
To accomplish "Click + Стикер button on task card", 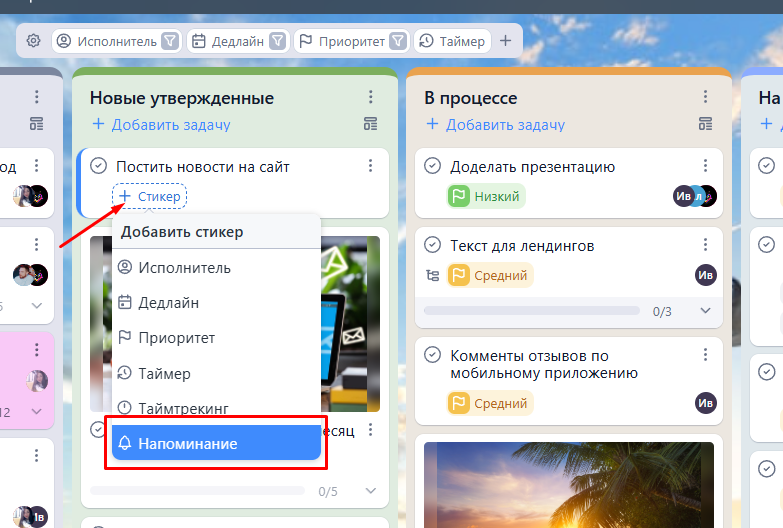I will [x=149, y=196].
